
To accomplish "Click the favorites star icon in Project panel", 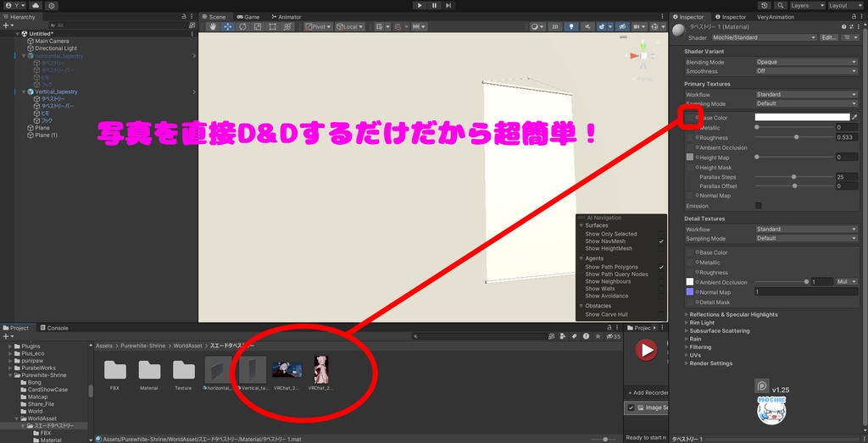I will [x=597, y=336].
